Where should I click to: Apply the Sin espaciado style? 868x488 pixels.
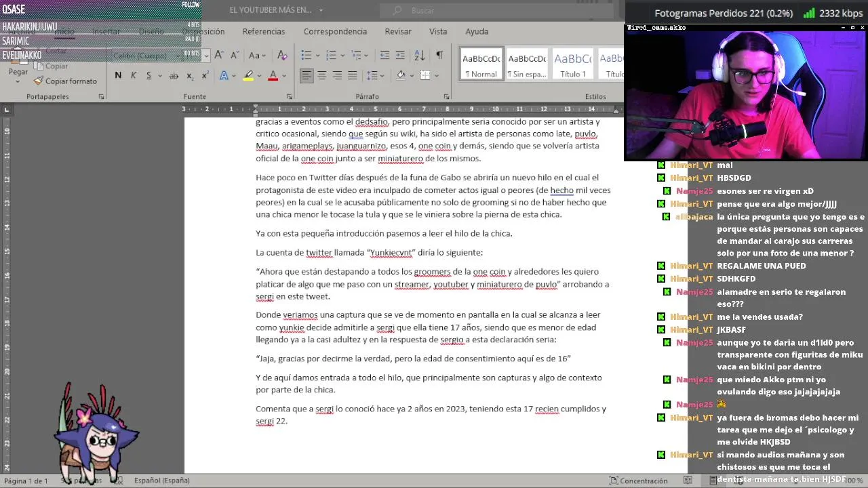[x=527, y=64]
